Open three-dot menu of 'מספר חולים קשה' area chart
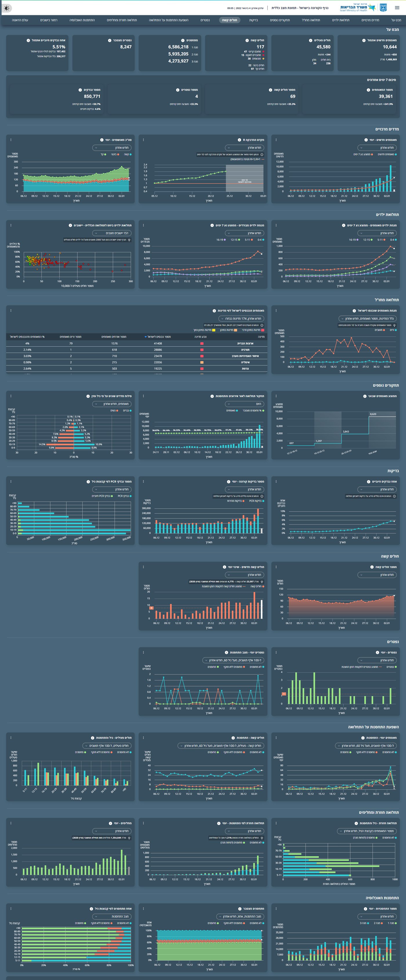 click(276, 567)
